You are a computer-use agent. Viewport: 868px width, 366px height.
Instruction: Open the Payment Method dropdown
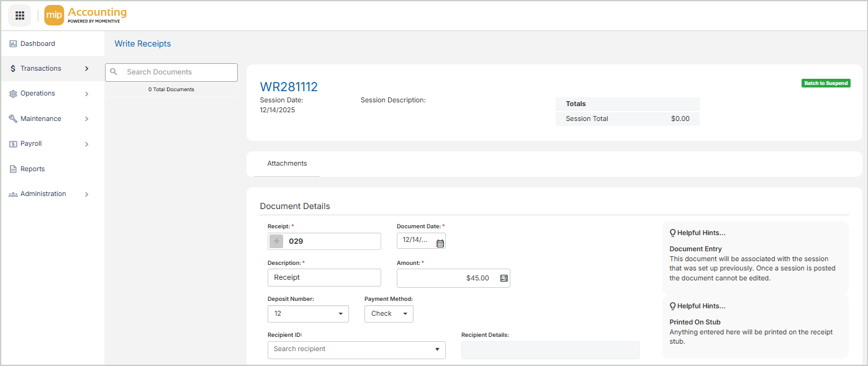pos(389,314)
